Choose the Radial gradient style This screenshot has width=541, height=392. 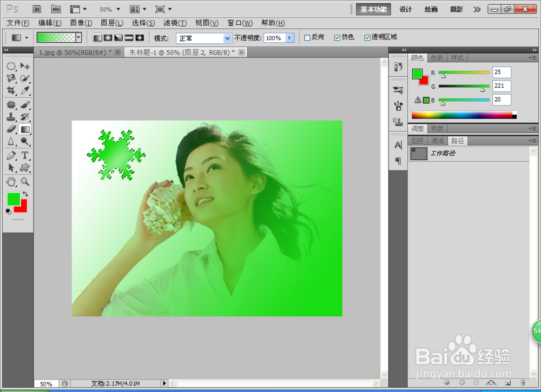108,38
